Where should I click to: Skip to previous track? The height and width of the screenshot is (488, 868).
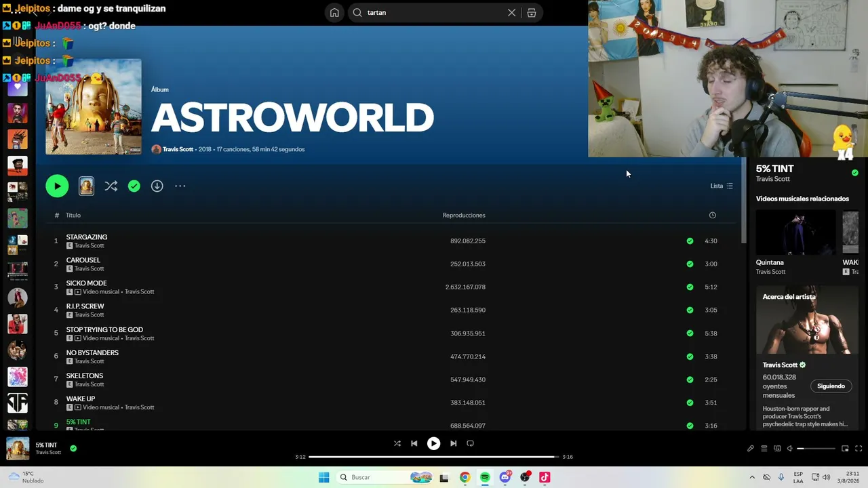[x=414, y=443]
